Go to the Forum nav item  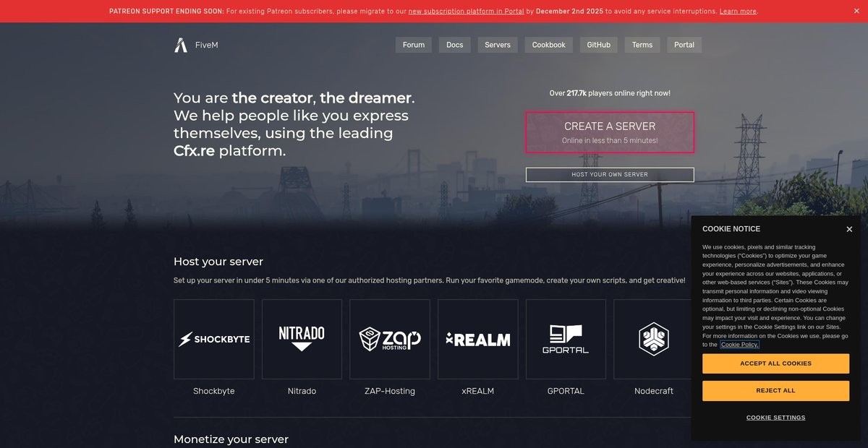[414, 45]
